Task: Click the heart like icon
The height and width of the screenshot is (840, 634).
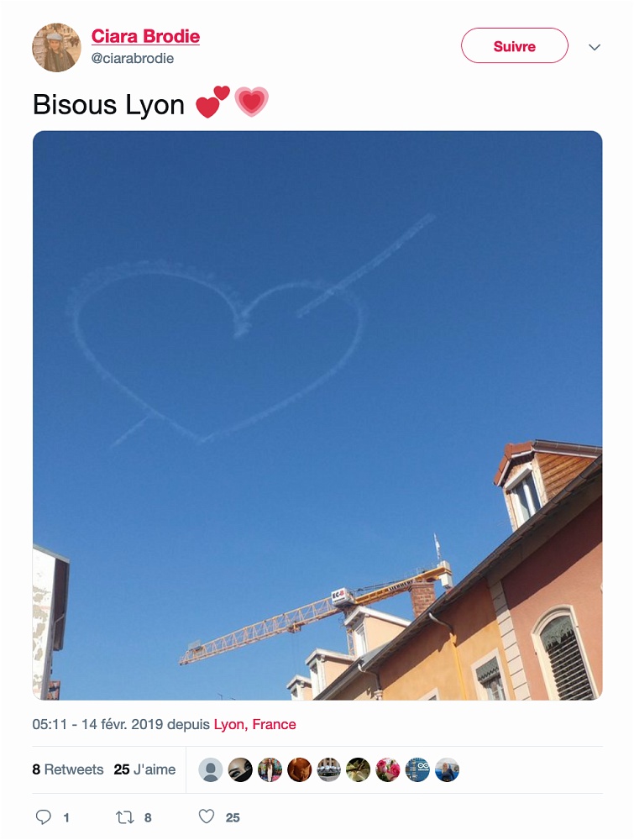Action: [x=207, y=816]
